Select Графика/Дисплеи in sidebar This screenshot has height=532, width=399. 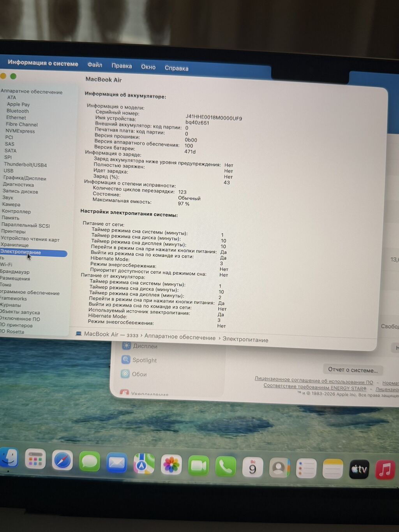tap(25, 178)
